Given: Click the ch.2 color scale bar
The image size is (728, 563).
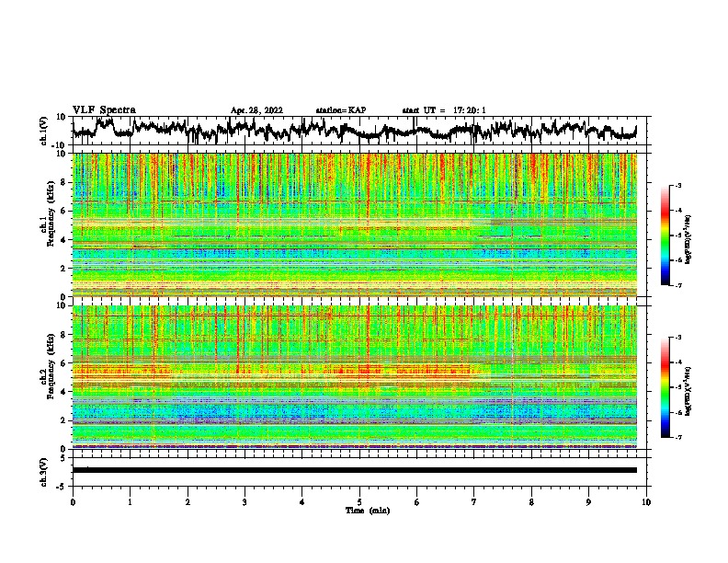Looking at the screenshot, I should [x=665, y=387].
